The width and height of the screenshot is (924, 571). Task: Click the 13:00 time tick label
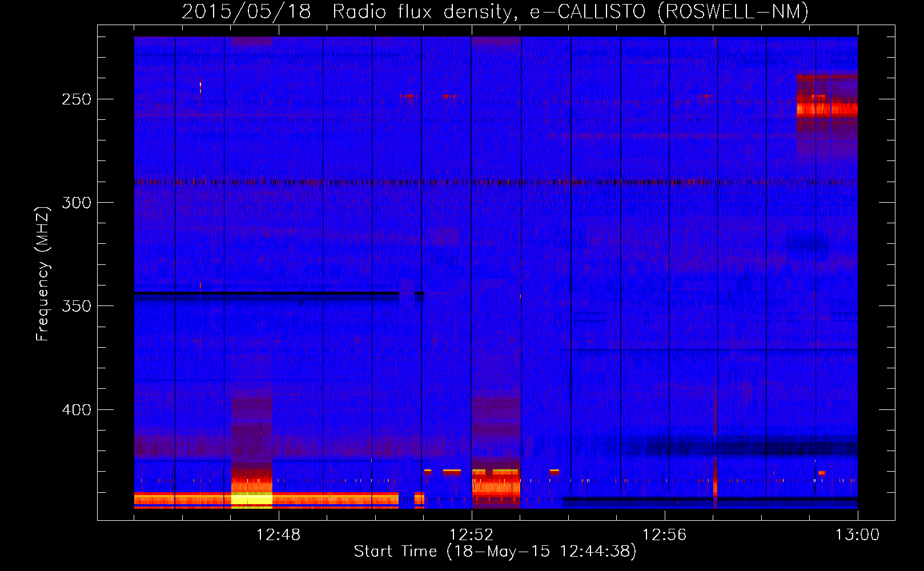tap(857, 535)
